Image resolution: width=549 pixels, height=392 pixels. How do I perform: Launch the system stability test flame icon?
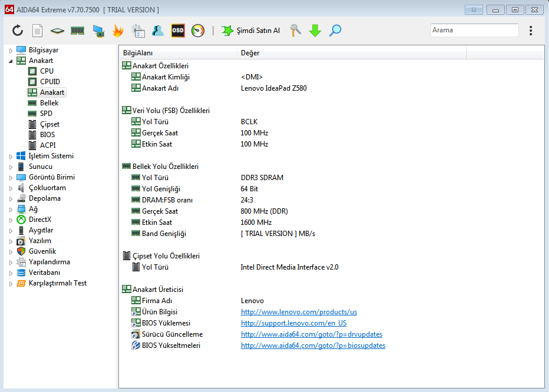(118, 31)
